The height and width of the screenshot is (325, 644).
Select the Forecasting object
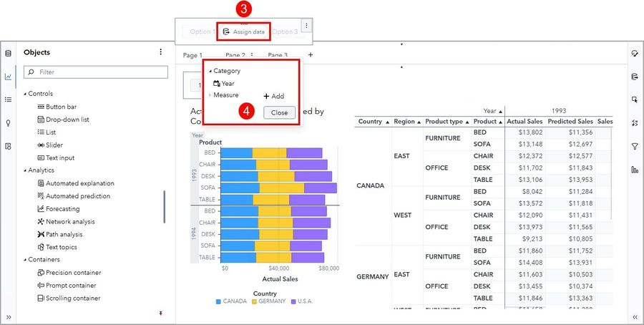click(x=59, y=209)
